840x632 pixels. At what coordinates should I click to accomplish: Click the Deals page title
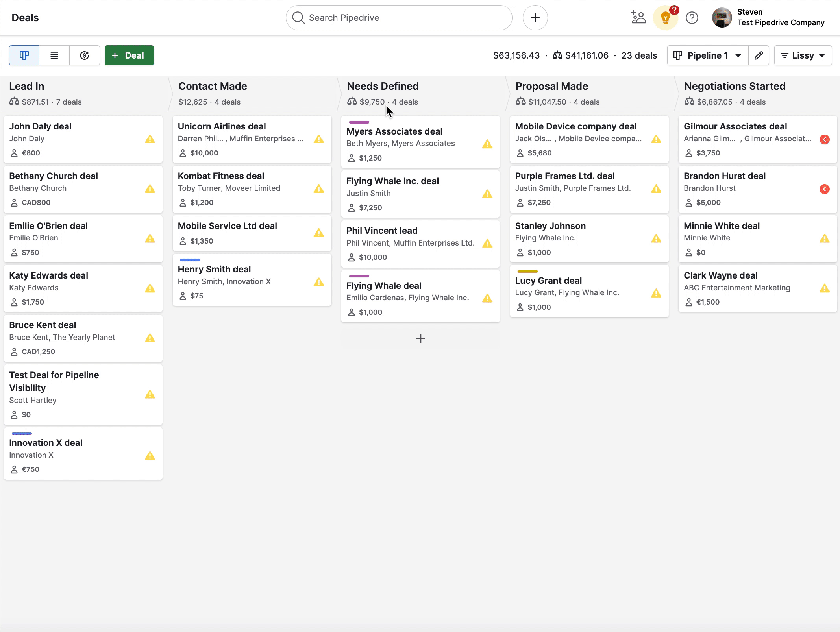pyautogui.click(x=25, y=18)
